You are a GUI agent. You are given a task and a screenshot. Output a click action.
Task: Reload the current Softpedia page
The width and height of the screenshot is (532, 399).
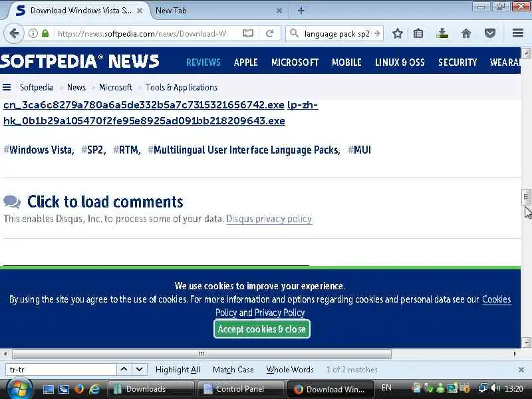[270, 33]
